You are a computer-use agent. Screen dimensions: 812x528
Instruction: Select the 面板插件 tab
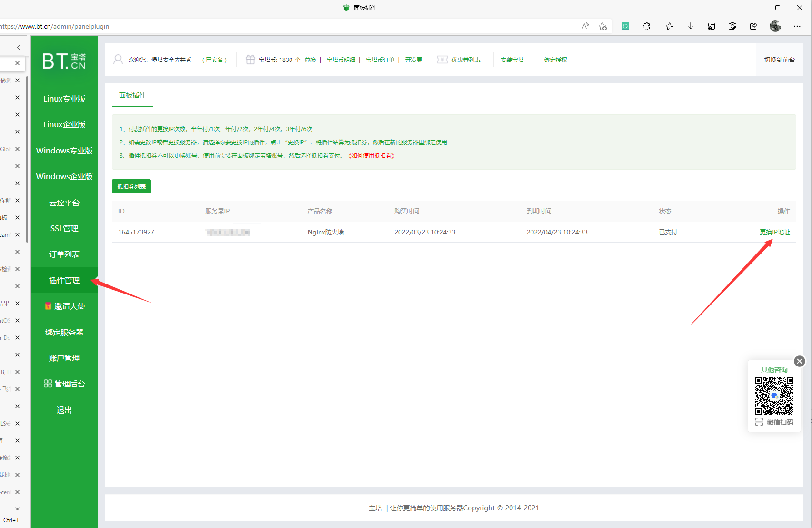pos(132,95)
